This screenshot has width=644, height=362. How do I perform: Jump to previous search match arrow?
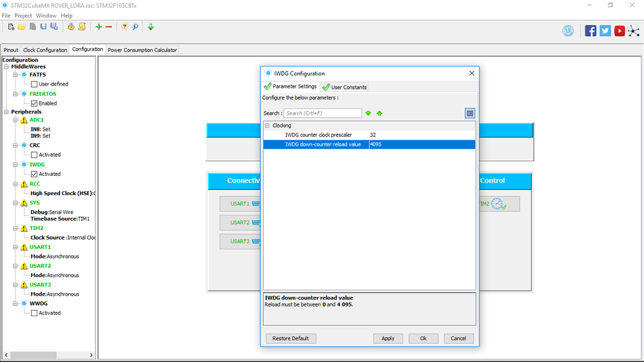coord(380,113)
